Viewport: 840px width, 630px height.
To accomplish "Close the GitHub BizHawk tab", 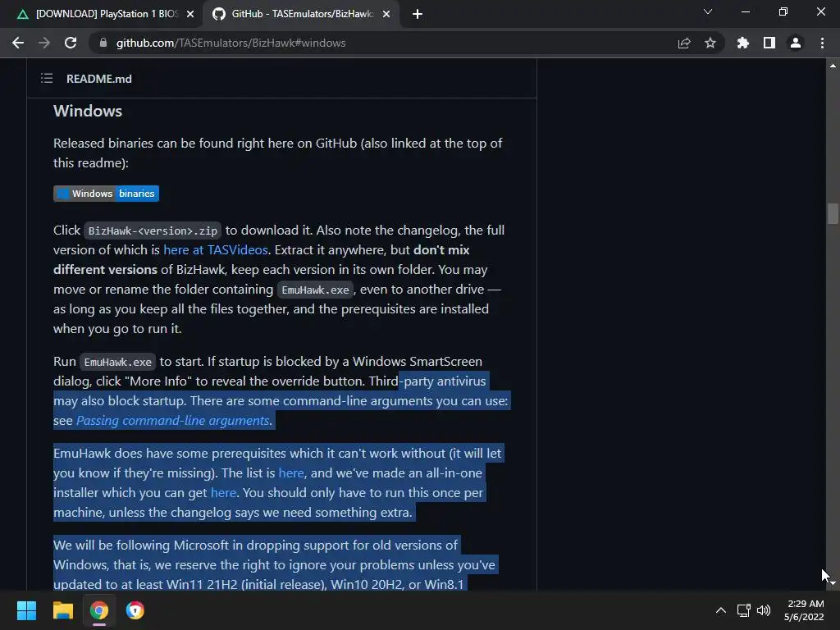I will (x=386, y=15).
